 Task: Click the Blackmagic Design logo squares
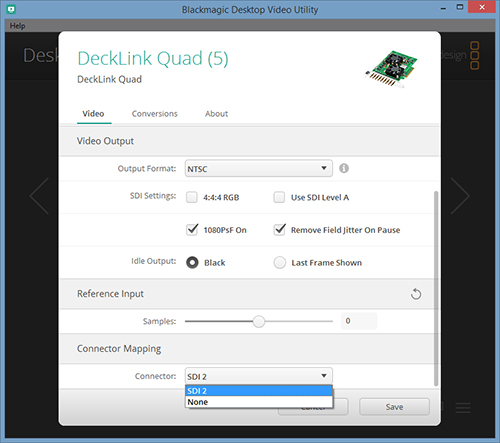click(x=475, y=55)
